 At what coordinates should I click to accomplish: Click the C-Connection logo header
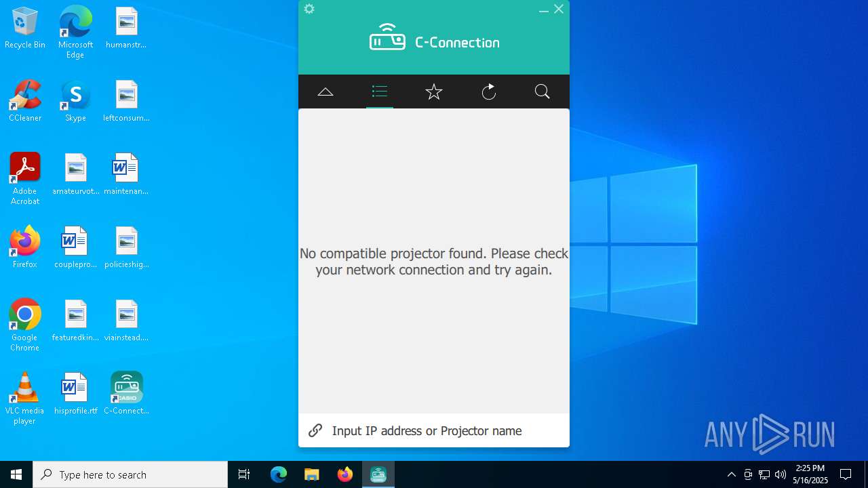click(x=434, y=39)
